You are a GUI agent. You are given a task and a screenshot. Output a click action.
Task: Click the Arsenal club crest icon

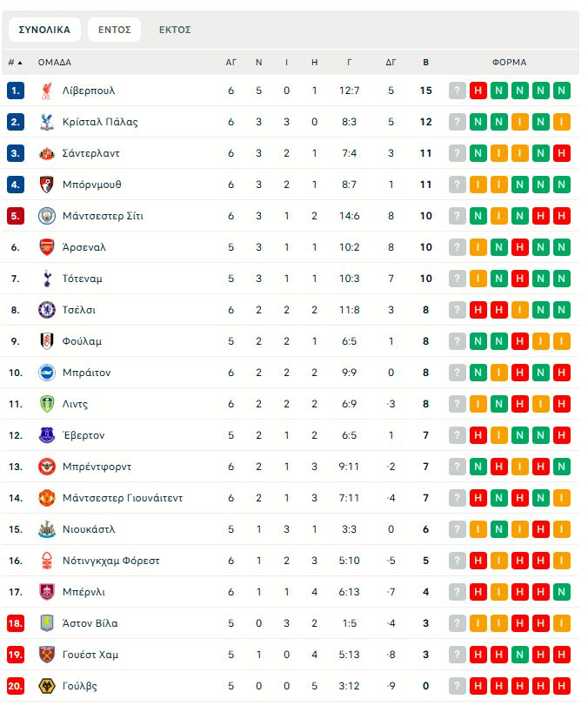click(x=47, y=247)
